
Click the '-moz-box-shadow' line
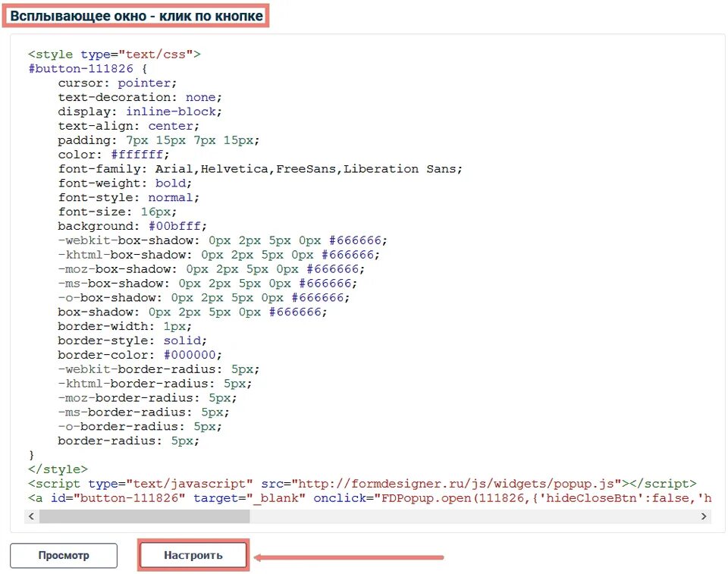point(212,269)
